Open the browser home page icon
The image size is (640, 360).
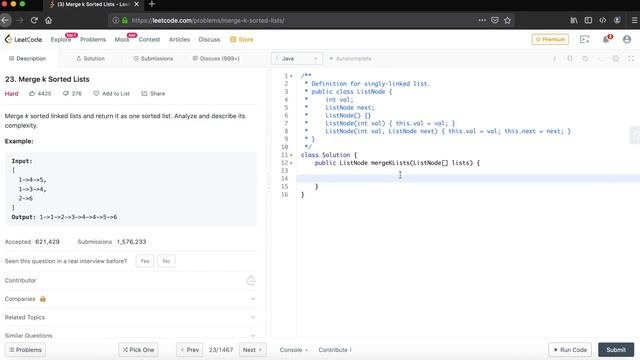48,20
